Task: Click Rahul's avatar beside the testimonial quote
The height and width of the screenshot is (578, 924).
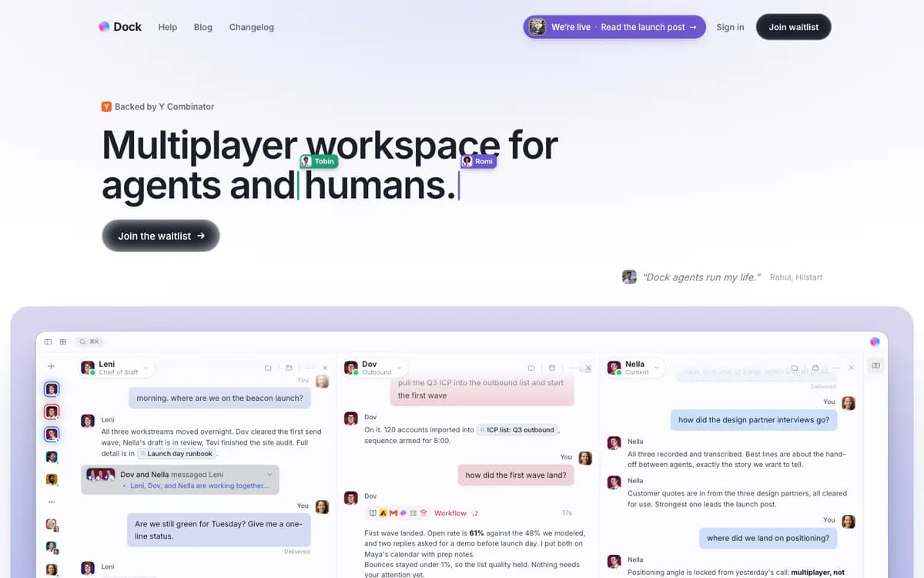Action: [629, 277]
